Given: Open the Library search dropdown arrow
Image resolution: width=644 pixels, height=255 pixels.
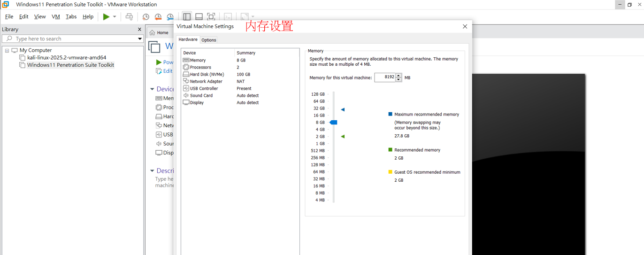Looking at the screenshot, I should tap(140, 39).
